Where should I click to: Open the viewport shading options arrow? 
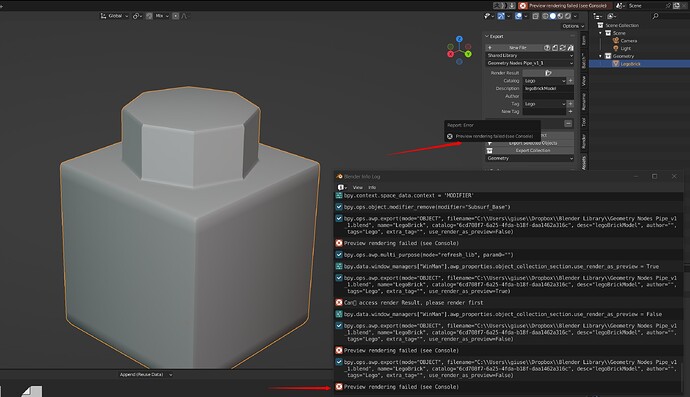pos(575,16)
